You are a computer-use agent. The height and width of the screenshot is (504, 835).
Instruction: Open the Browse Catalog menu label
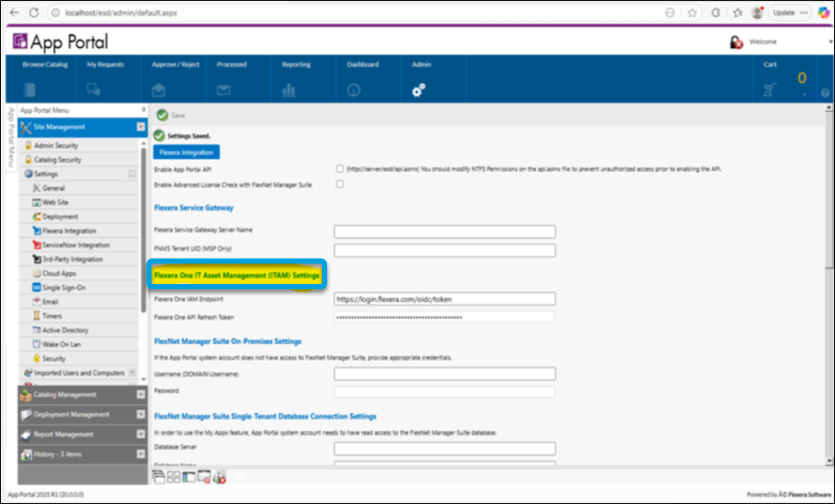(x=45, y=64)
